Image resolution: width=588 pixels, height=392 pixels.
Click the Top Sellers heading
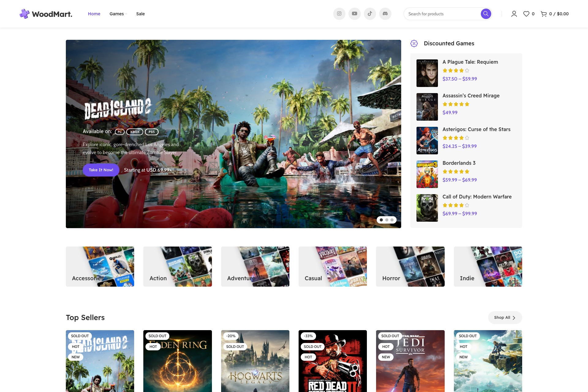pos(85,318)
